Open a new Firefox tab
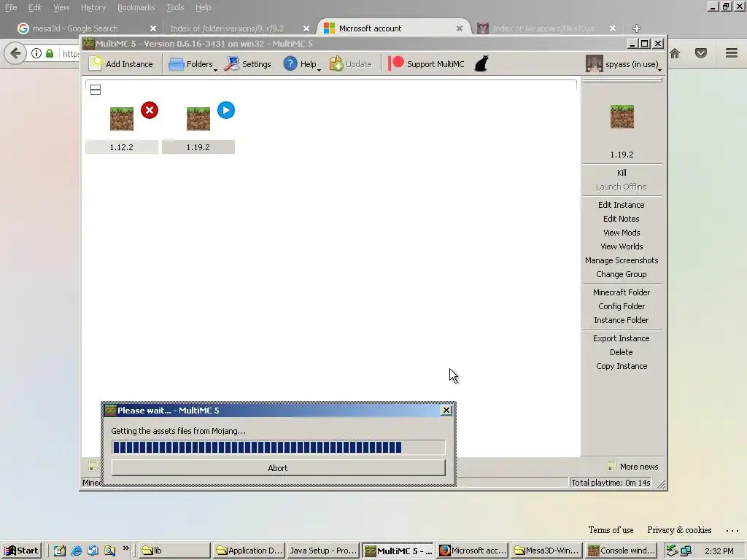Screen dimensions: 747x560 point(636,28)
